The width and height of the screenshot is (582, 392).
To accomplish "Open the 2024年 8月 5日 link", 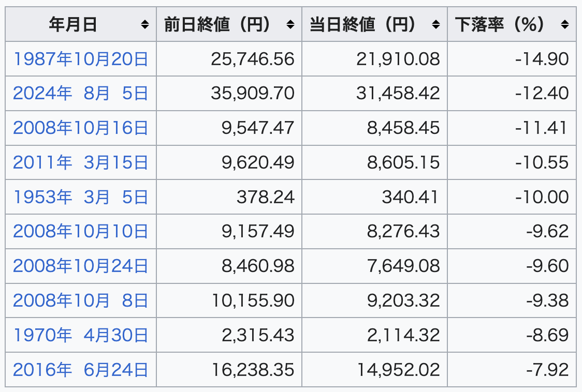I will pos(81,93).
